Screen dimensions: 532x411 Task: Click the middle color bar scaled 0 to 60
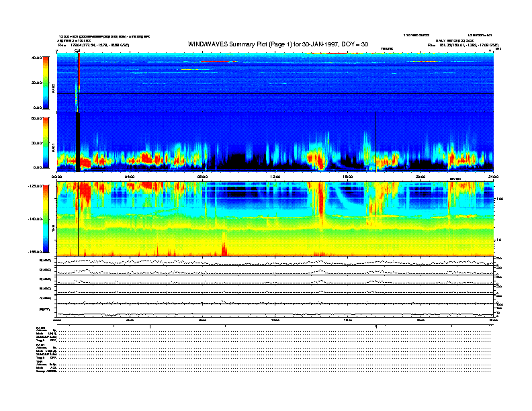tap(46, 142)
